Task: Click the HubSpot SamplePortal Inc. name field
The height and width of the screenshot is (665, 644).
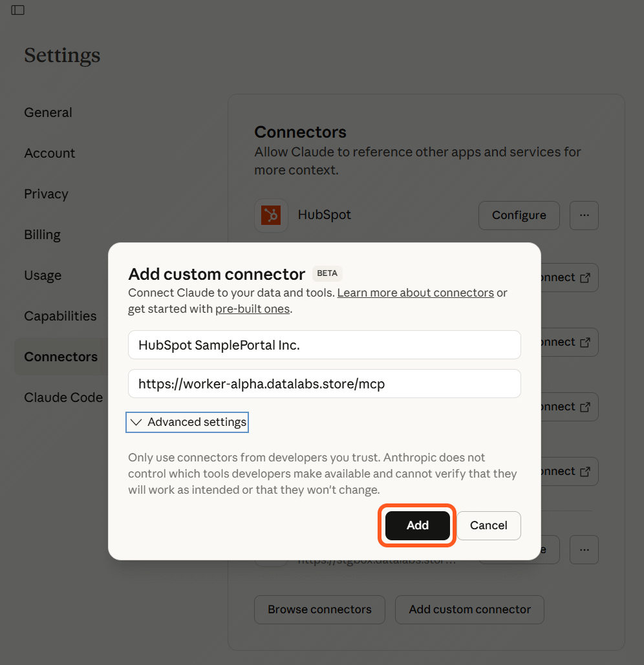Action: click(x=324, y=344)
